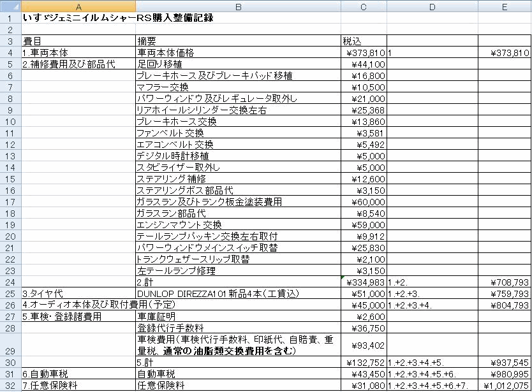Select the ¥759,793 cell
This screenshot has width=532, height=392.
click(x=505, y=294)
